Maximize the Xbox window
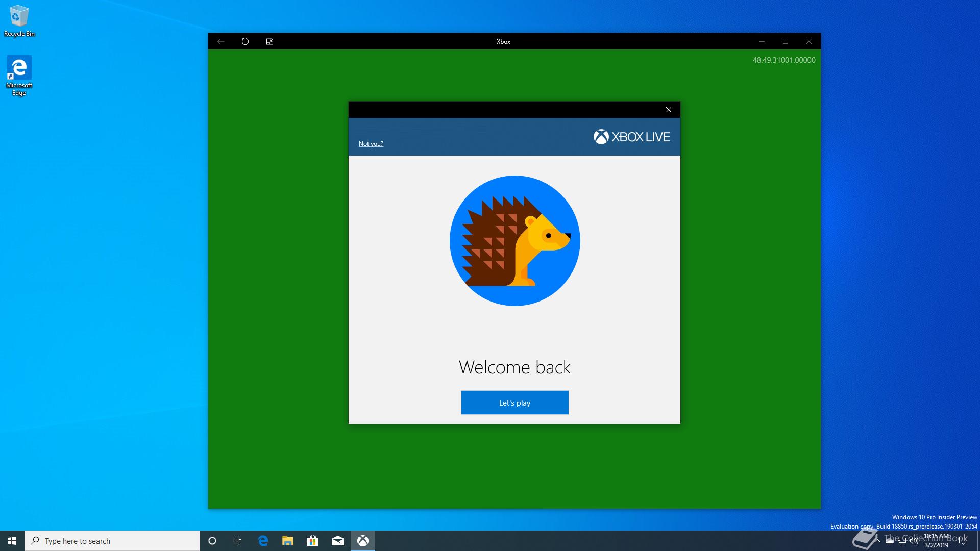 [x=786, y=42]
